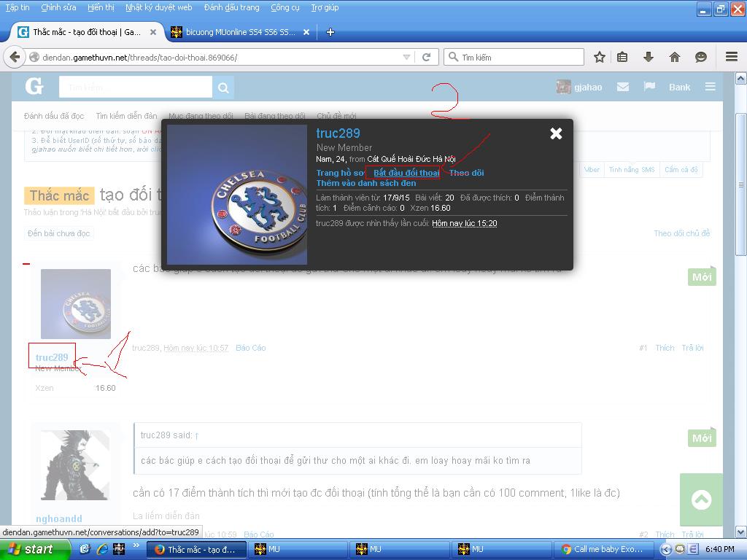This screenshot has width=747, height=560.
Task: Open the downloads arrow icon
Action: click(649, 57)
